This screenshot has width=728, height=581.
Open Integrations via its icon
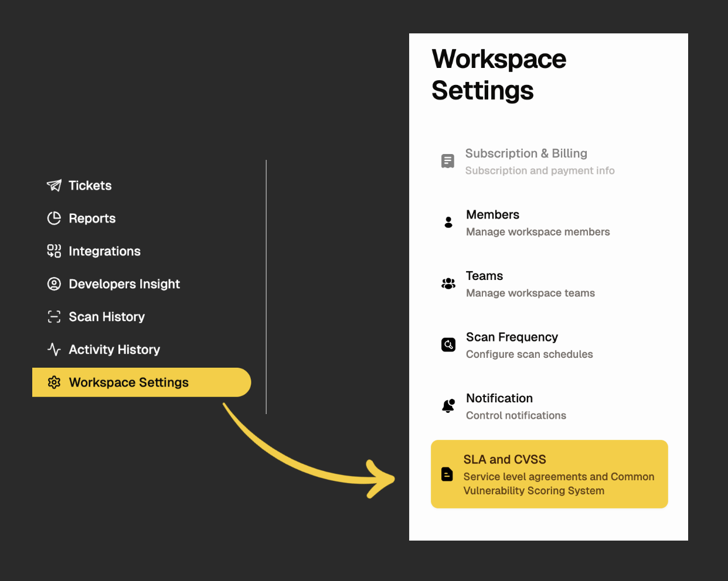(54, 251)
